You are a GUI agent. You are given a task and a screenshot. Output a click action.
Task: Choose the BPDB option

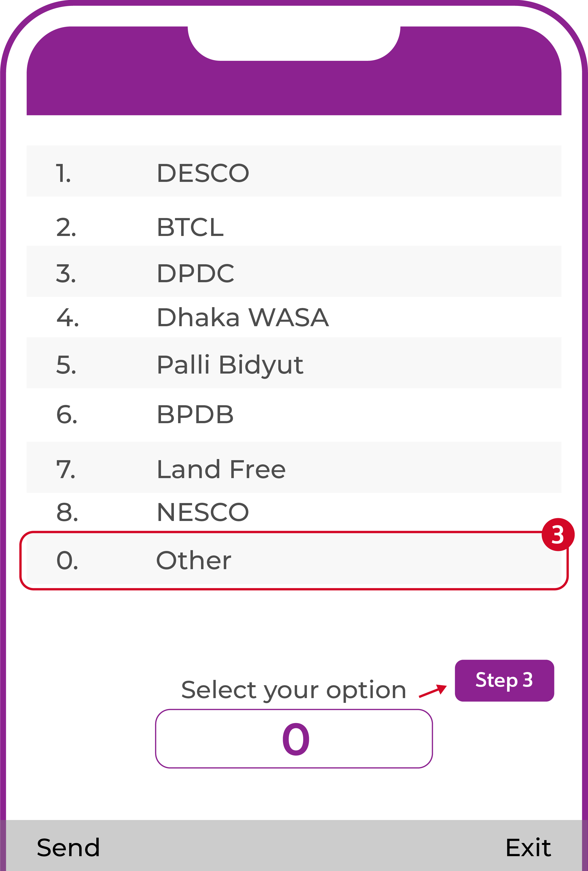(x=195, y=414)
